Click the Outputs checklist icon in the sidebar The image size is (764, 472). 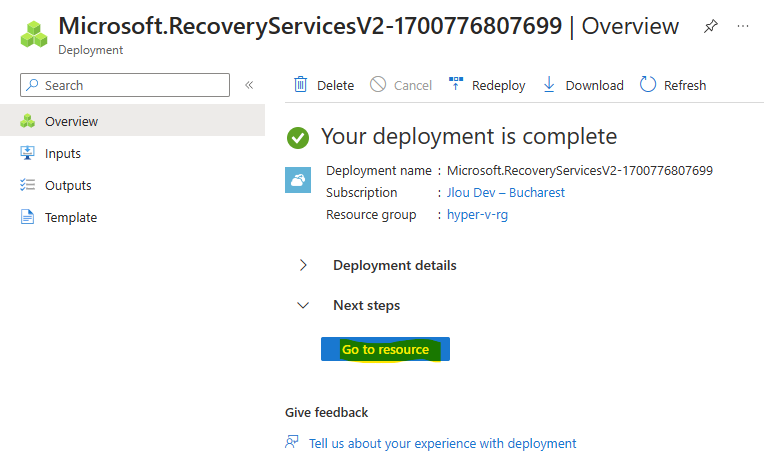[x=28, y=185]
